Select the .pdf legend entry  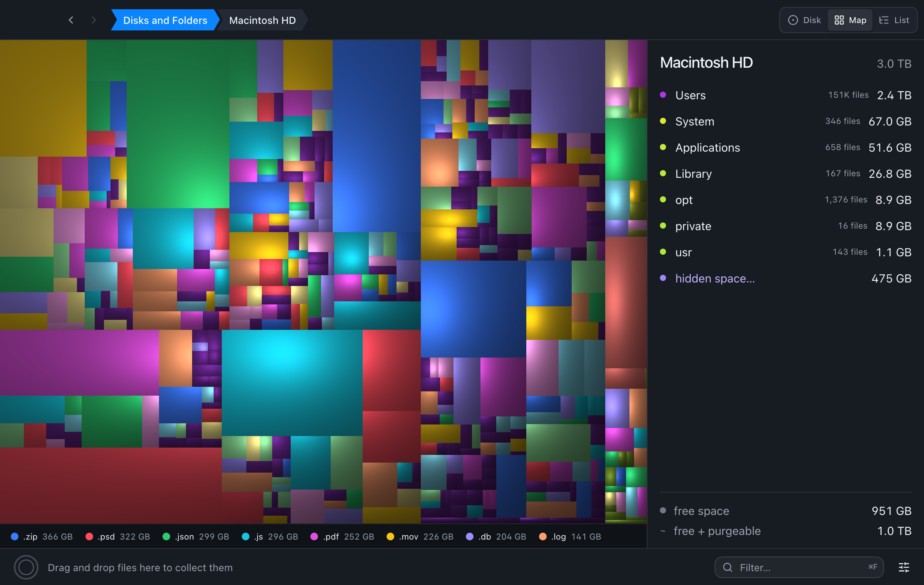[342, 537]
